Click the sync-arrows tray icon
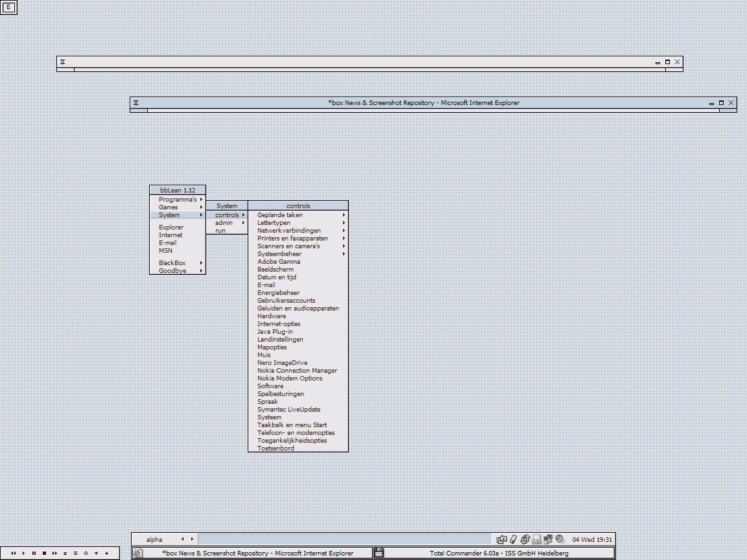Viewport: 747px width, 560px height. pyautogui.click(x=525, y=539)
